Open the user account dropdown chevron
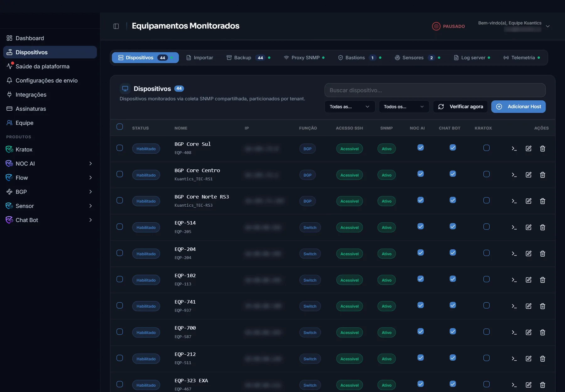Image resolution: width=565 pixels, height=392 pixels. (548, 26)
